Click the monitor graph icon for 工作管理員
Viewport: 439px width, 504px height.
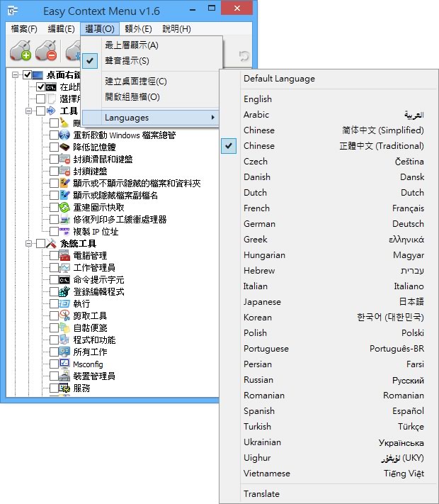point(64,267)
